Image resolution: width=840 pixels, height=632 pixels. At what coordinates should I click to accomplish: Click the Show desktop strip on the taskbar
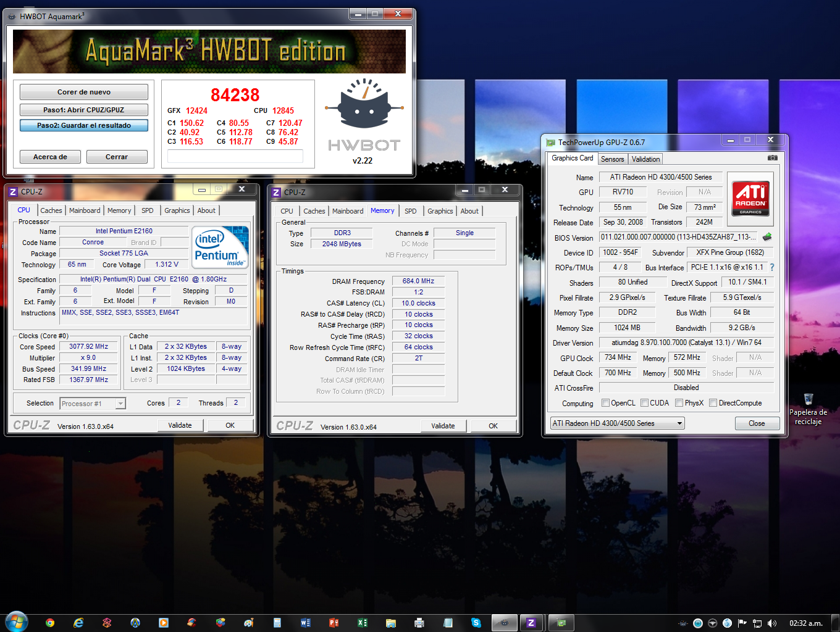point(836,623)
